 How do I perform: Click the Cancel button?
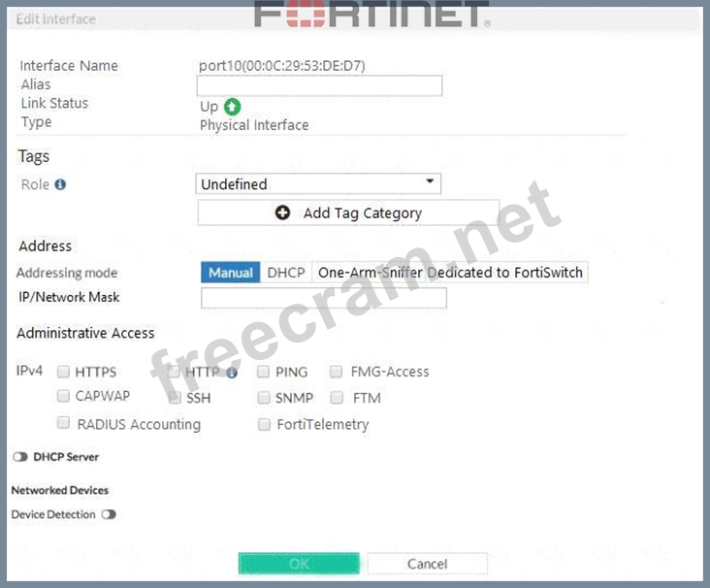tap(427, 564)
